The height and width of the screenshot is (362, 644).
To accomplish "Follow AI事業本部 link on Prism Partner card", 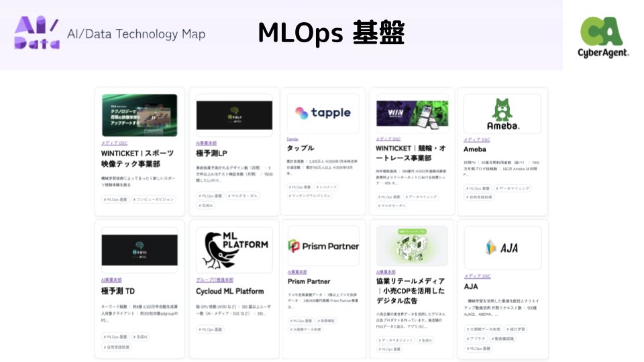I will coord(297,272).
